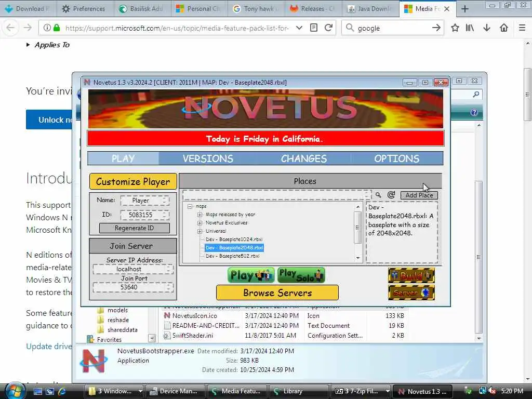The width and height of the screenshot is (532, 399).
Task: Click the green Play button
Action: [251, 275]
